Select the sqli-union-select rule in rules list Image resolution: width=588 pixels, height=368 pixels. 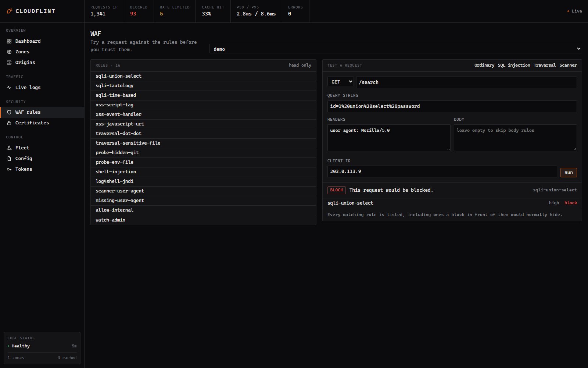[203, 76]
